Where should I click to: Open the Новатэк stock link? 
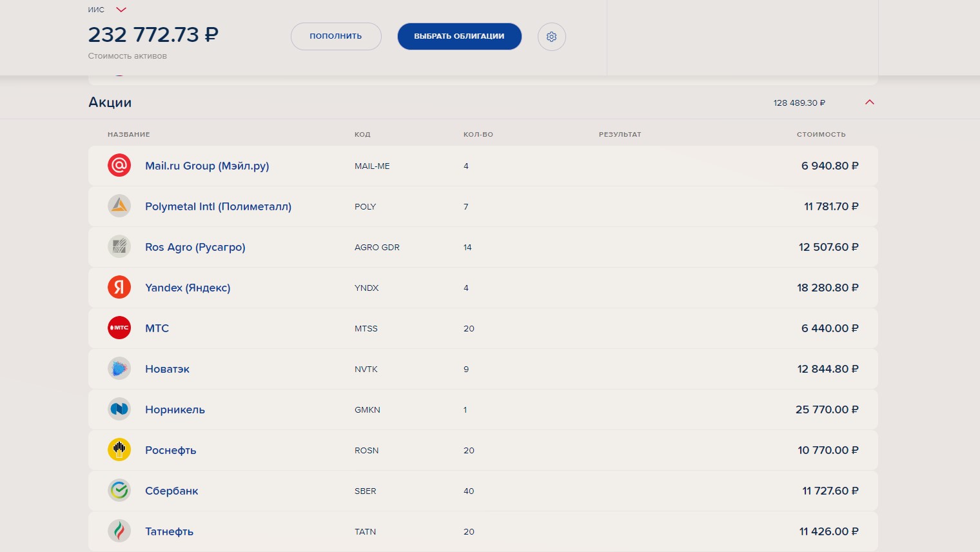coord(167,369)
